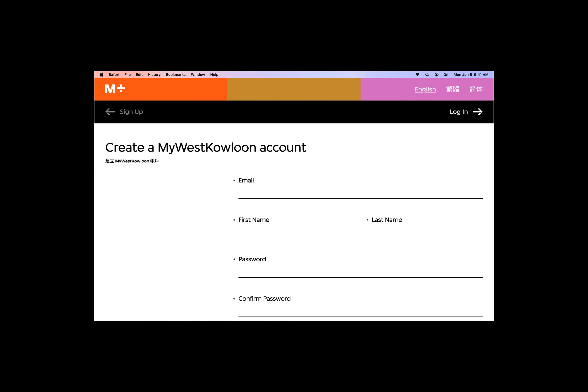Viewport: 588px width, 392px height.
Task: Open the Apple menu
Action: [x=101, y=75]
